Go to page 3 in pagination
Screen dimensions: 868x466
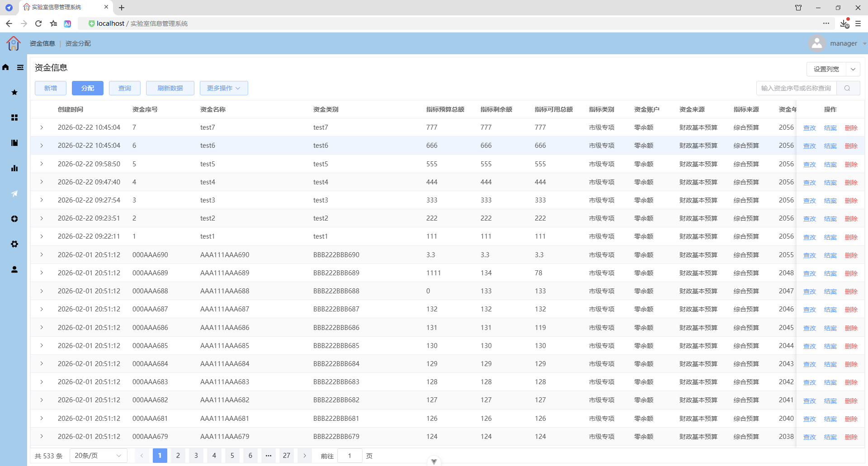point(196,456)
